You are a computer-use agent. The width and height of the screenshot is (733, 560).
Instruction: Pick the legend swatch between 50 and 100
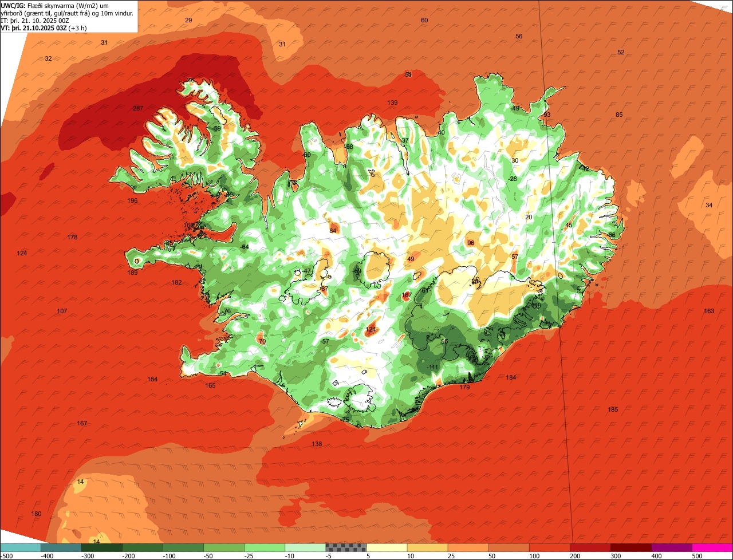pyautogui.click(x=509, y=547)
